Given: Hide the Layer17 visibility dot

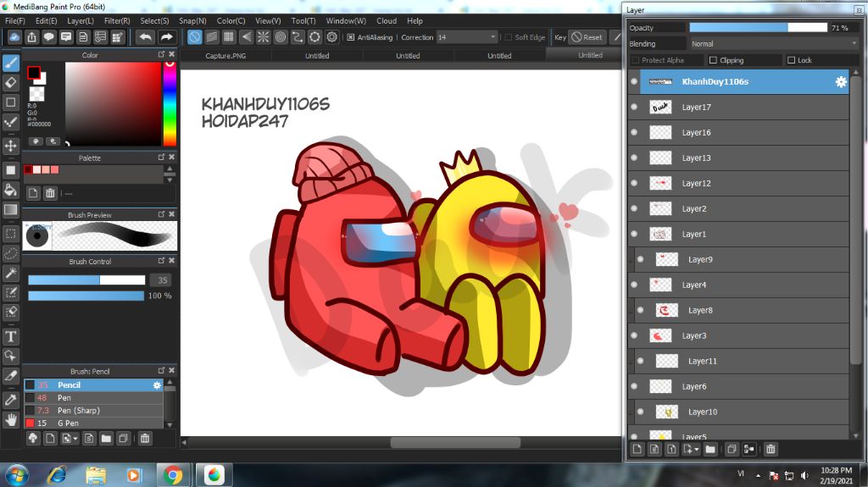Looking at the screenshot, I should (634, 107).
